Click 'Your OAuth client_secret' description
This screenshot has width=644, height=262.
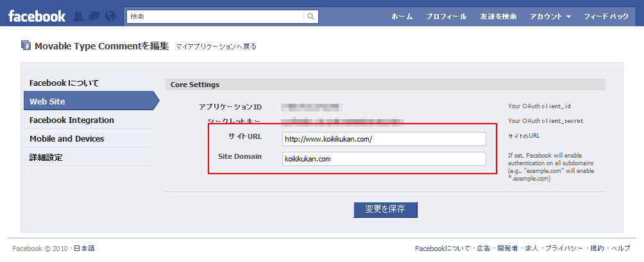pyautogui.click(x=545, y=121)
